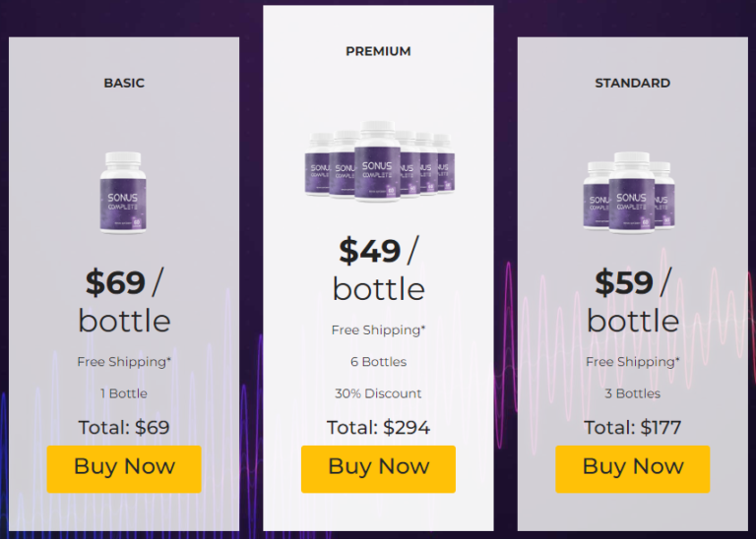Click the 6 Bottles label
Screen dimensions: 756x539
(378, 362)
